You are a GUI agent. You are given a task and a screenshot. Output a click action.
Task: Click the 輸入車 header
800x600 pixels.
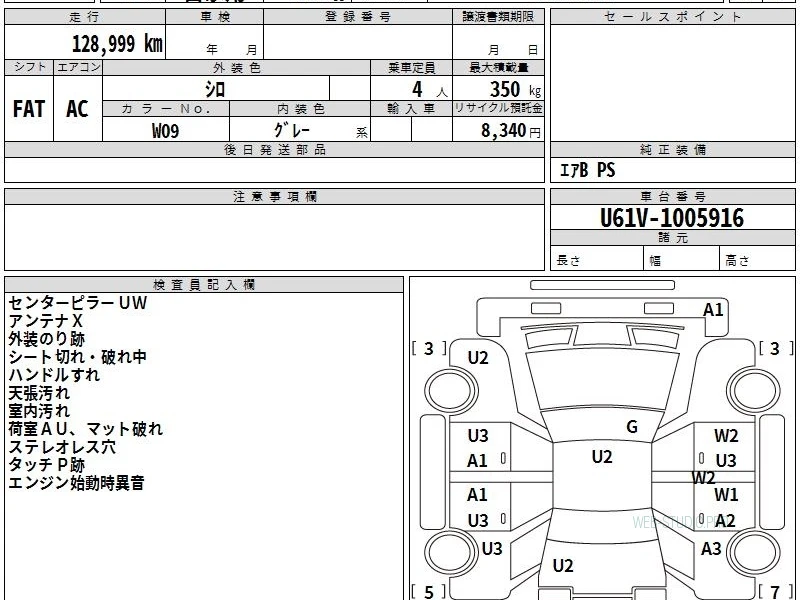[x=411, y=109]
